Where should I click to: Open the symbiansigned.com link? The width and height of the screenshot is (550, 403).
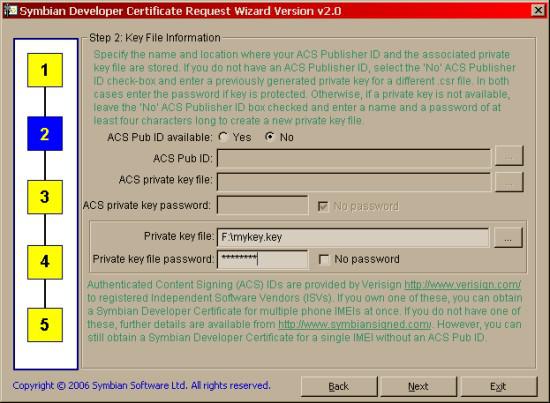[355, 324]
